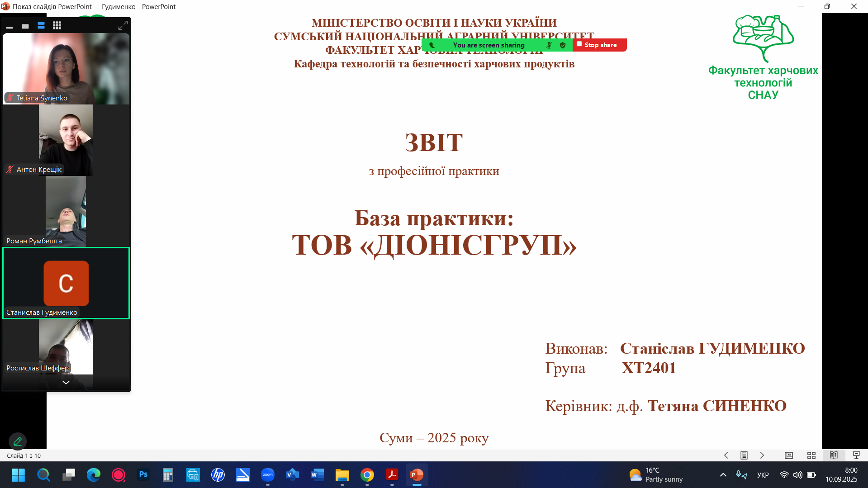Select Tetiana Synenko's video tile
The height and width of the screenshot is (488, 868).
[66, 69]
